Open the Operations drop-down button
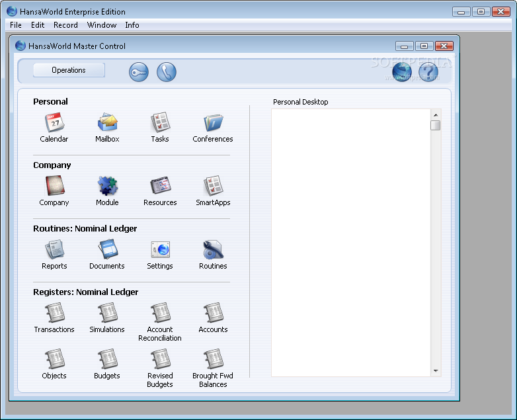The width and height of the screenshot is (517, 420). click(69, 70)
